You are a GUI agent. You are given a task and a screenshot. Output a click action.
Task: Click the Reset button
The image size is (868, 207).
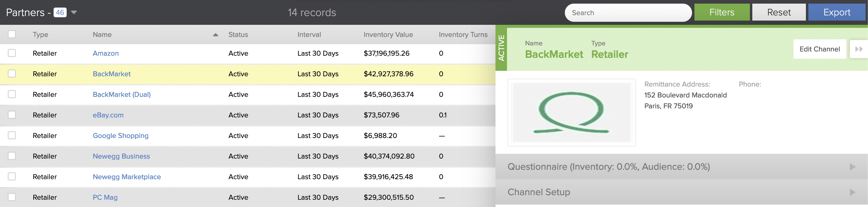pos(779,12)
